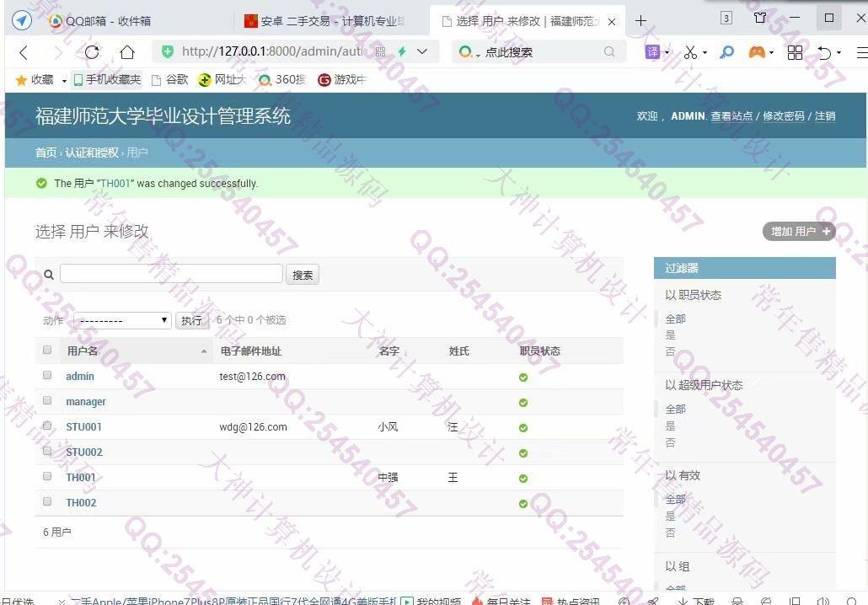Screen dimensions: 868x605
Task: Reload the page with refresh icon
Action: tap(92, 52)
